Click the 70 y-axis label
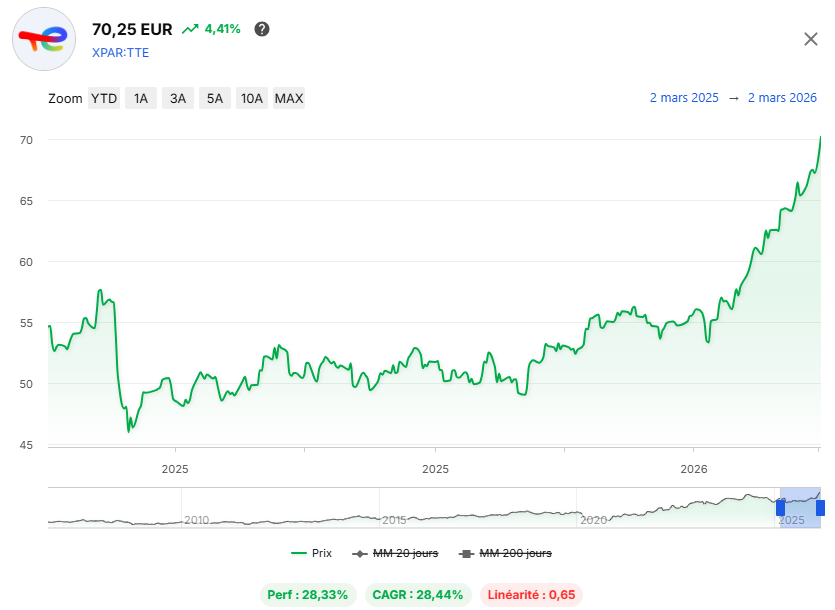835x610 pixels. click(26, 140)
